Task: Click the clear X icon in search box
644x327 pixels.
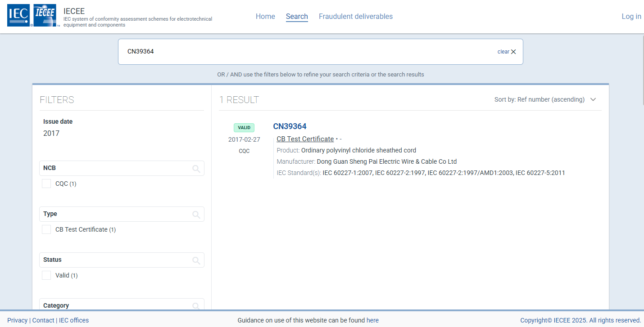Action: coord(513,52)
